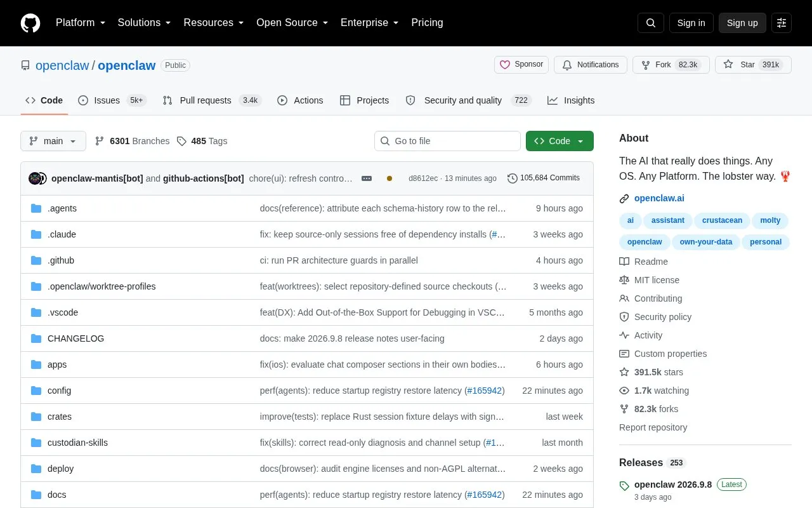812x508 pixels.
Task: Click the history clock icon beside 105,684 Commits
Action: point(513,178)
